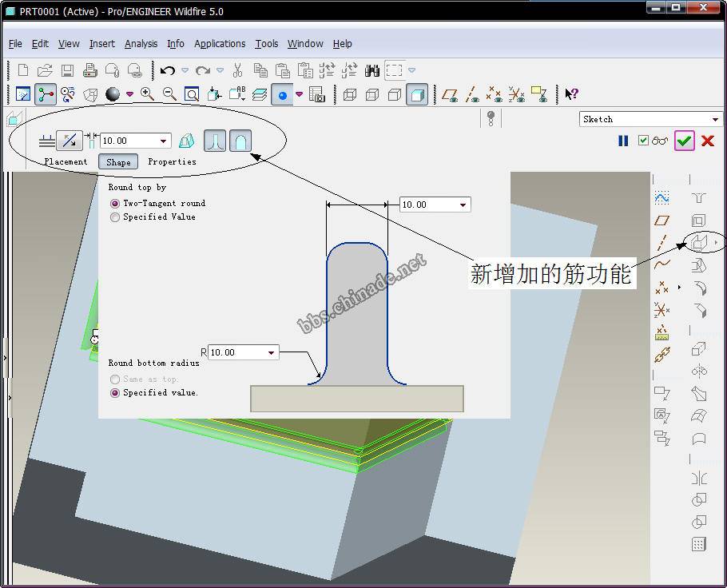727x588 pixels.
Task: Cancel the rib feature with red X
Action: tap(708, 141)
